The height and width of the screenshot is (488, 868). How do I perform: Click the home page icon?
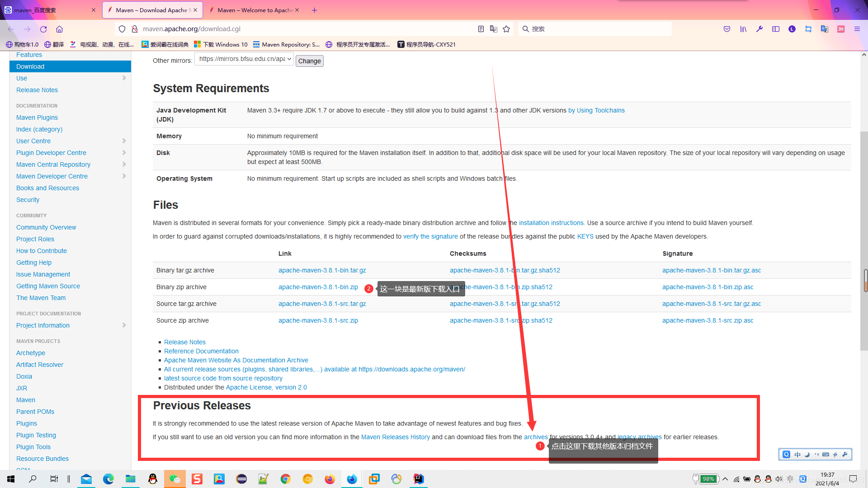click(59, 29)
